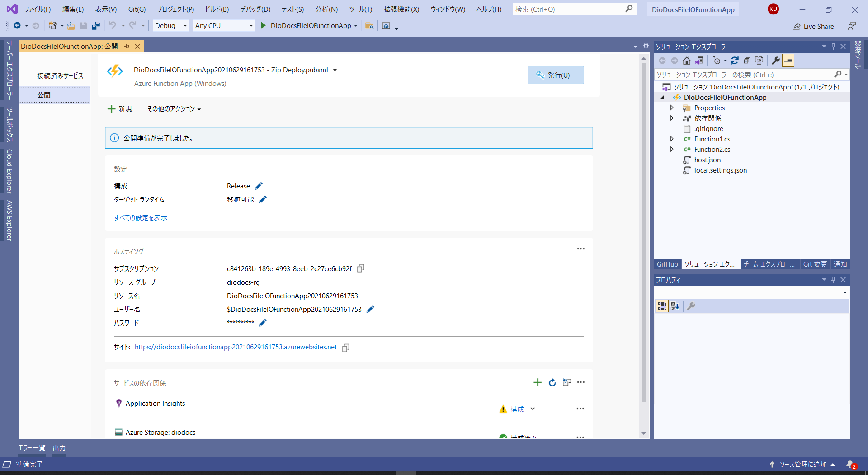The width and height of the screenshot is (868, 475).
Task: Open the publish profile pubxml dropdown
Action: (335, 70)
